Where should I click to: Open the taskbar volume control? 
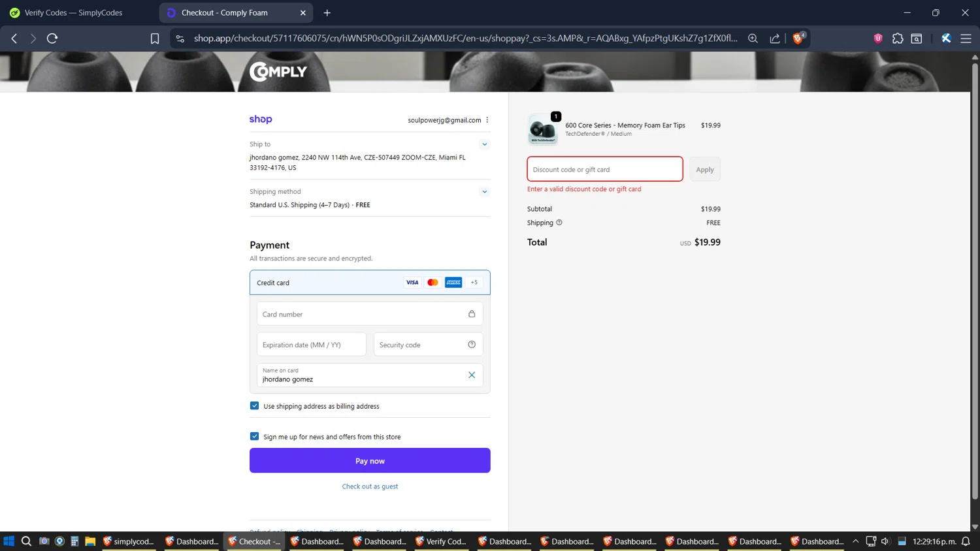point(885,541)
